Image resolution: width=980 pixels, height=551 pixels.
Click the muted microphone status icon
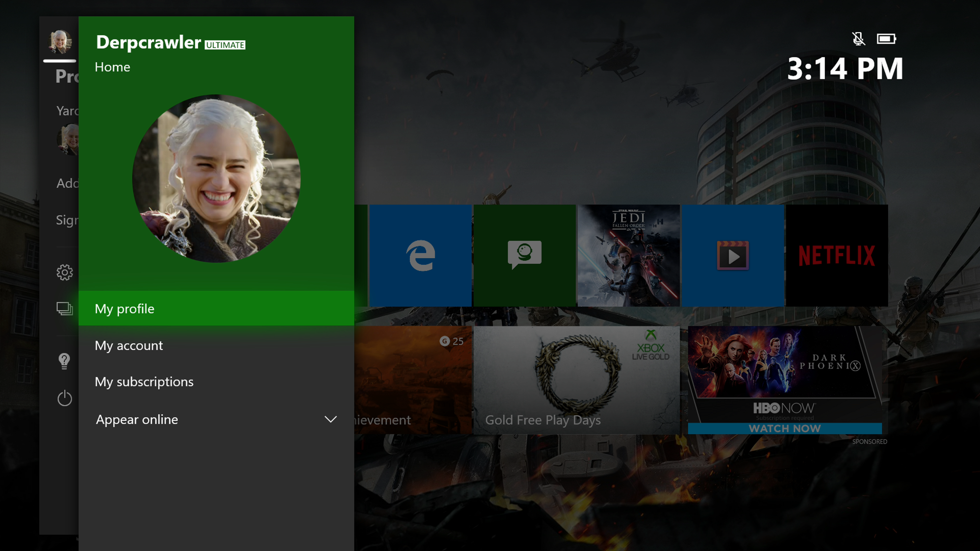[x=858, y=39]
